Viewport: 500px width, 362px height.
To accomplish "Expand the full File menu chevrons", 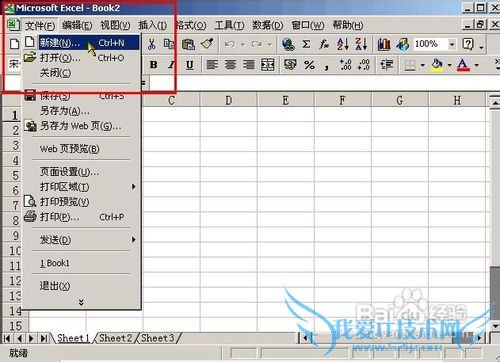I will click(x=81, y=302).
